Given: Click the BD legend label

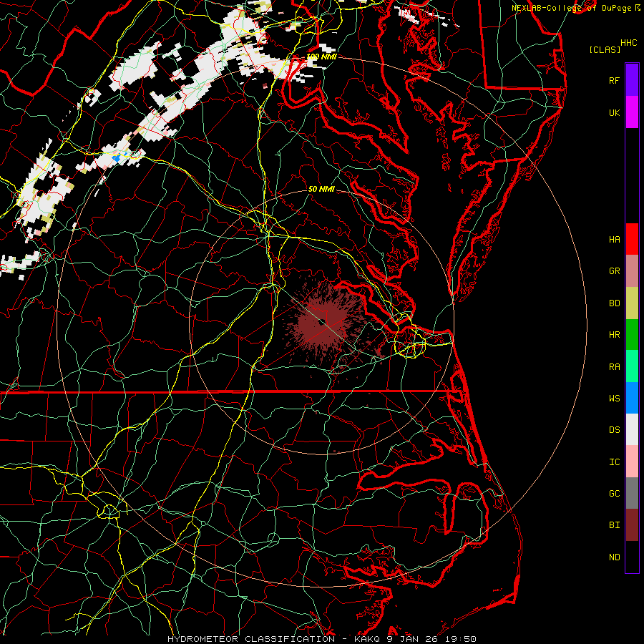Looking at the screenshot, I should pos(615,303).
